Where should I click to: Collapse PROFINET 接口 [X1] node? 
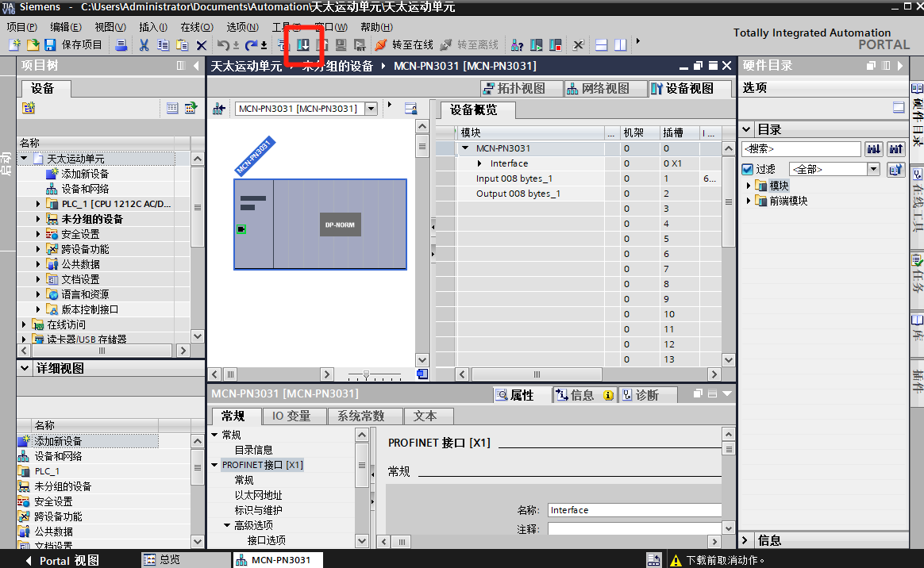tap(214, 465)
